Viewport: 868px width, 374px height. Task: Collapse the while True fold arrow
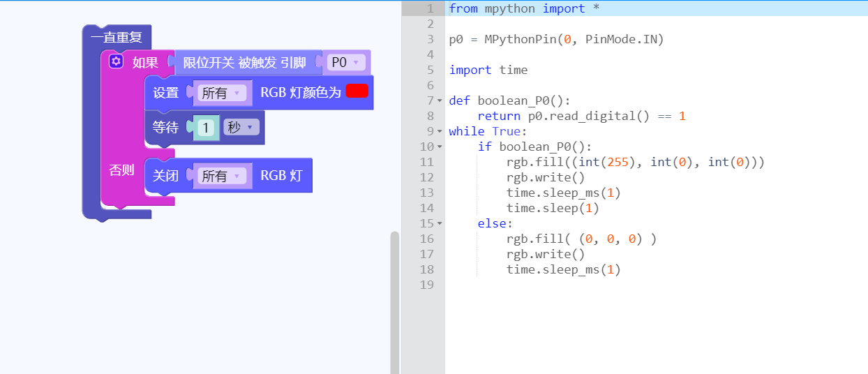pyautogui.click(x=440, y=131)
